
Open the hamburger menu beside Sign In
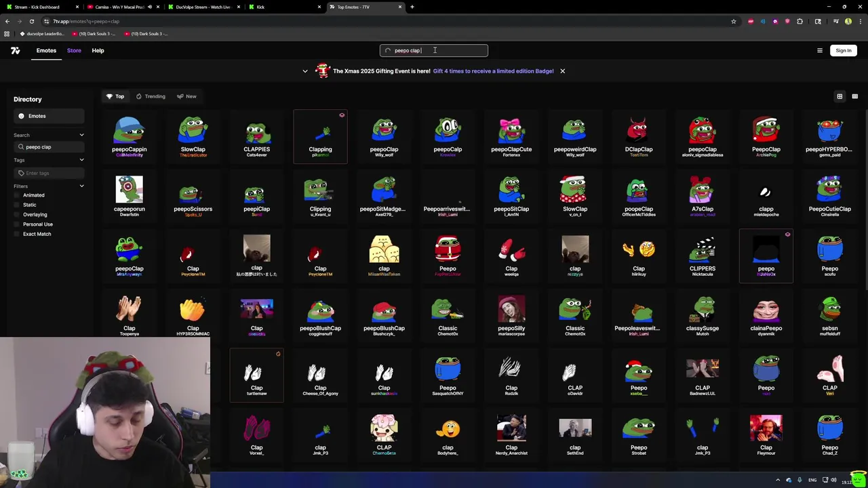pos(819,50)
